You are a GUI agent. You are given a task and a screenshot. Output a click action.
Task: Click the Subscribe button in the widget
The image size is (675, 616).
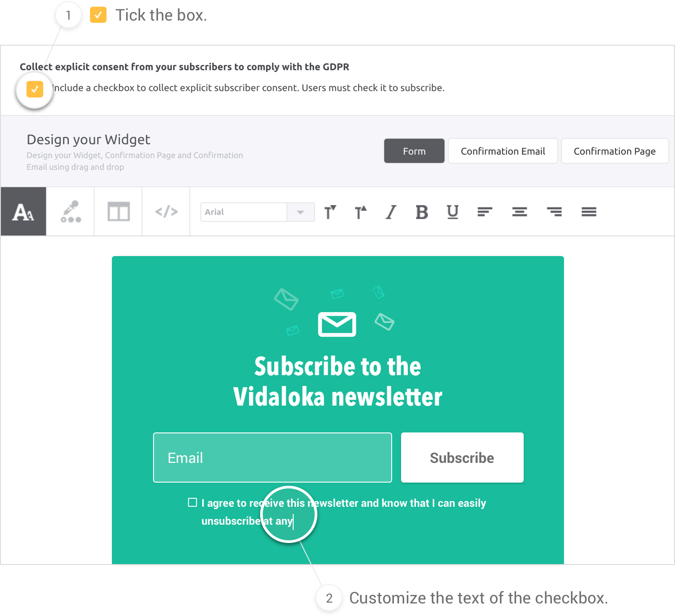point(462,458)
